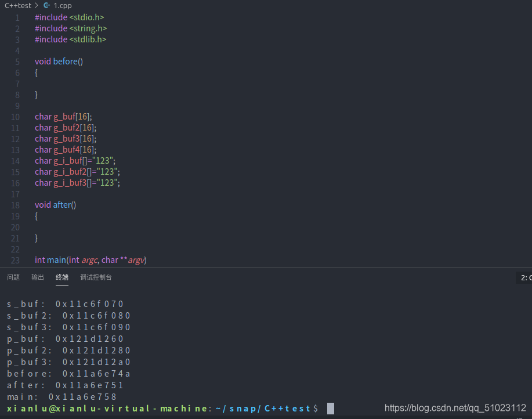
Task: Click terminal output after: 0x11a6e751
Action: tap(65, 385)
